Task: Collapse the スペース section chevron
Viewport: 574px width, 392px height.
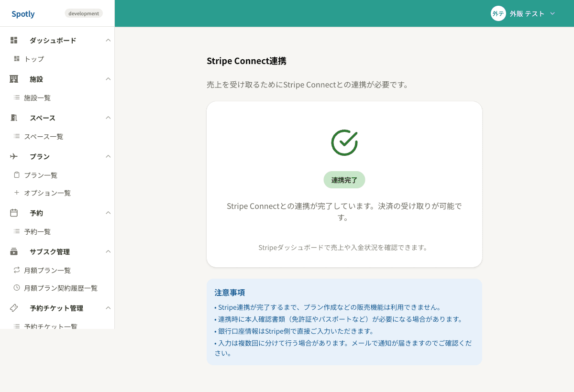Action: (x=108, y=118)
